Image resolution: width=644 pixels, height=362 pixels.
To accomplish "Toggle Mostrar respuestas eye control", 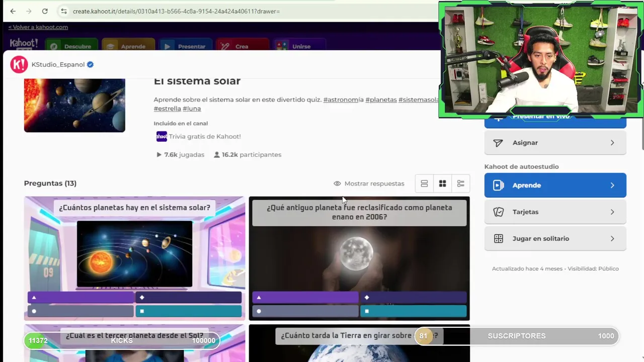I will [369, 184].
